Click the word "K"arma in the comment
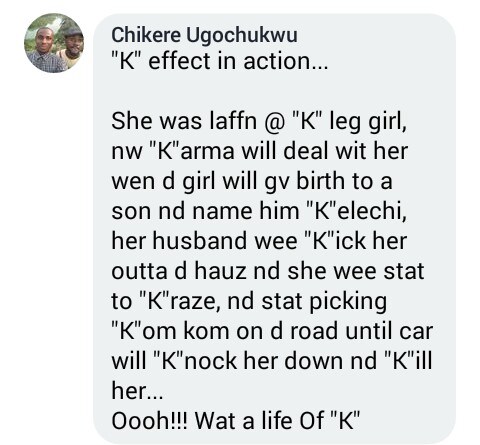Viewport: 480px width, 445px height. (192, 151)
